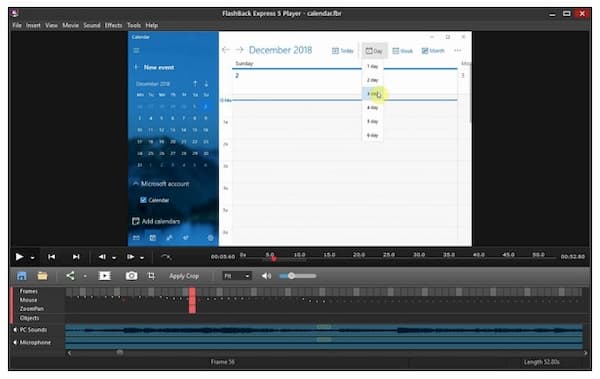Step forward one frame
The height and width of the screenshot is (379, 600).
[130, 257]
